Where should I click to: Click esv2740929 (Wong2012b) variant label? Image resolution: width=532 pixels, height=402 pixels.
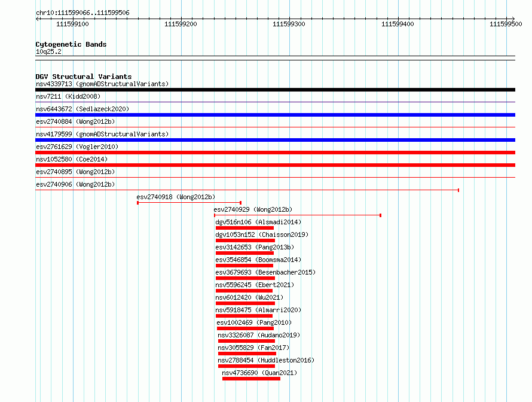point(253,209)
